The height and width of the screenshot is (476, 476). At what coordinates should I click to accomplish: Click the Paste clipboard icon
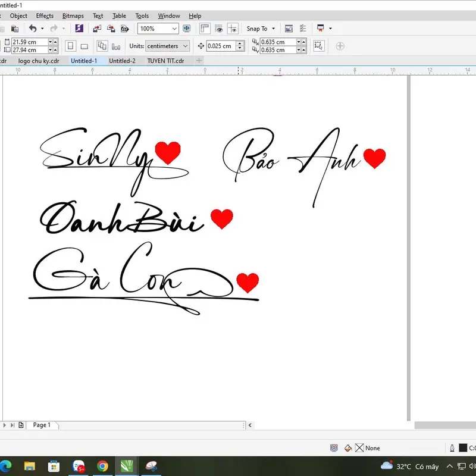tap(14, 29)
